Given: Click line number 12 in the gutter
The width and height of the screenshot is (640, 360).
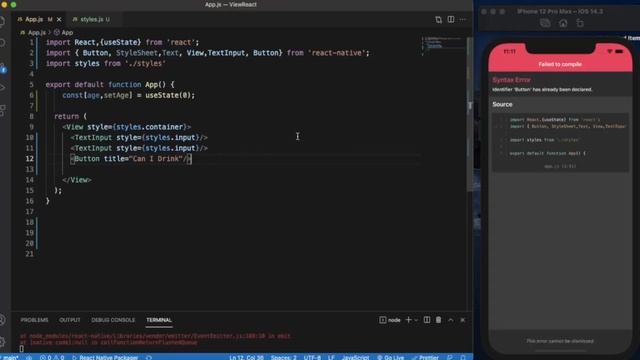Looking at the screenshot, I should (x=29, y=159).
